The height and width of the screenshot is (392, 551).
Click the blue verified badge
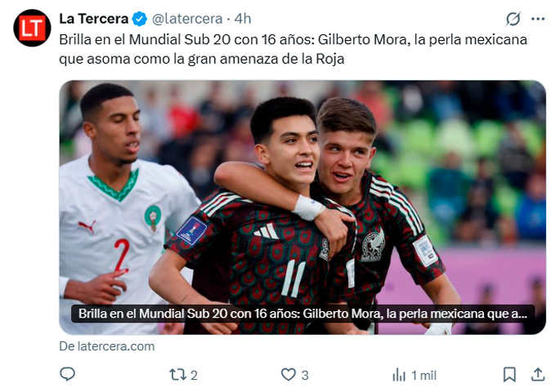click(x=140, y=19)
